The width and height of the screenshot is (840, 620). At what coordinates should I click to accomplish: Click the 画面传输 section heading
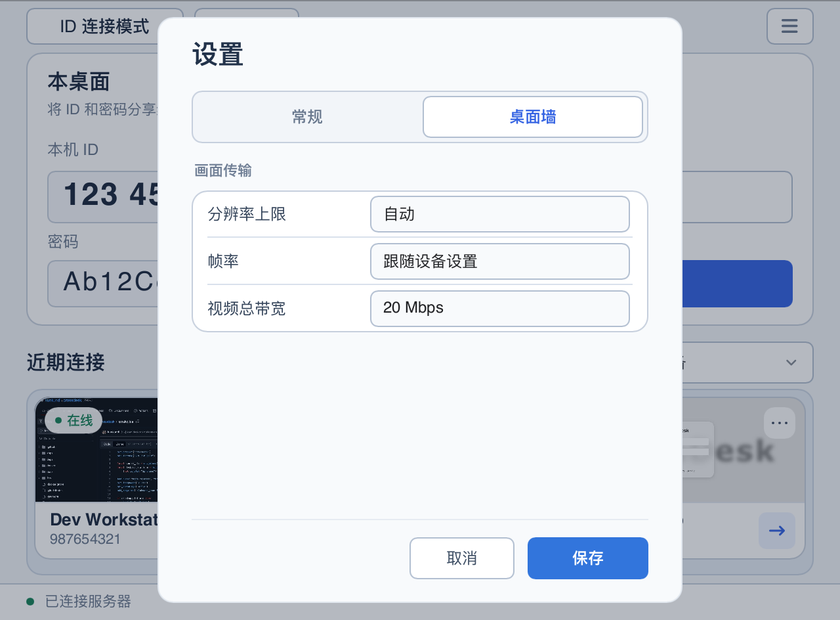click(223, 171)
